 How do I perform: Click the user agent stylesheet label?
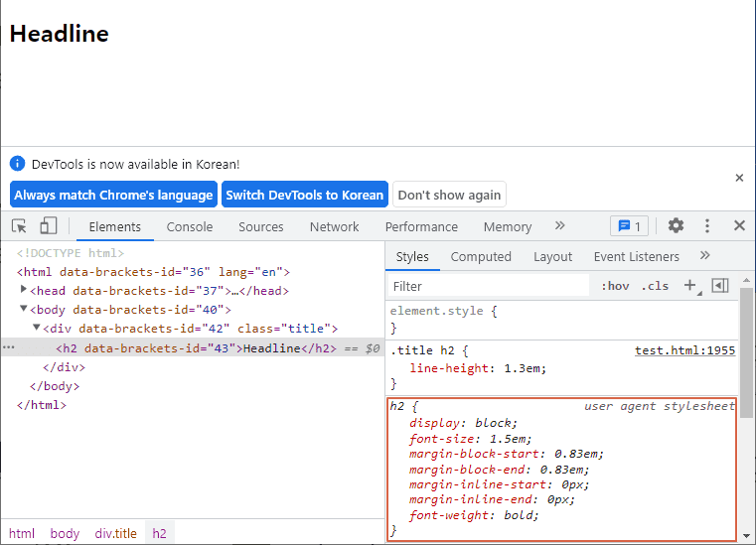[x=660, y=406]
